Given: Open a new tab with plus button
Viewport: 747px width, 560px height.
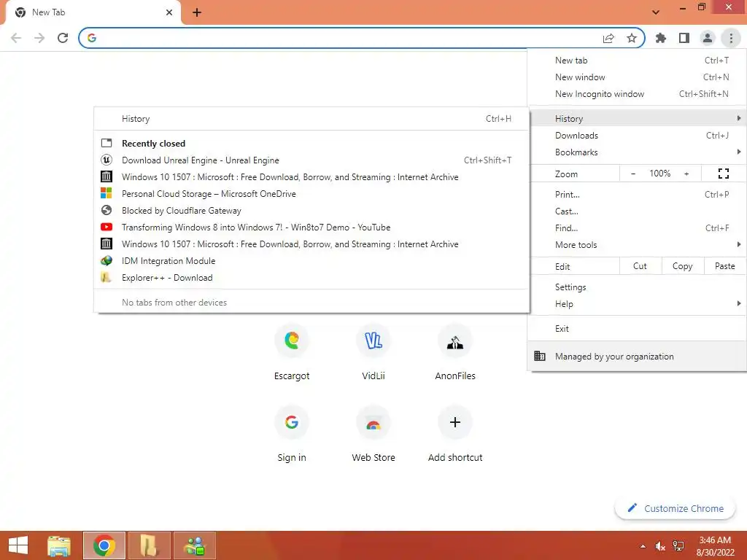Looking at the screenshot, I should [x=197, y=12].
